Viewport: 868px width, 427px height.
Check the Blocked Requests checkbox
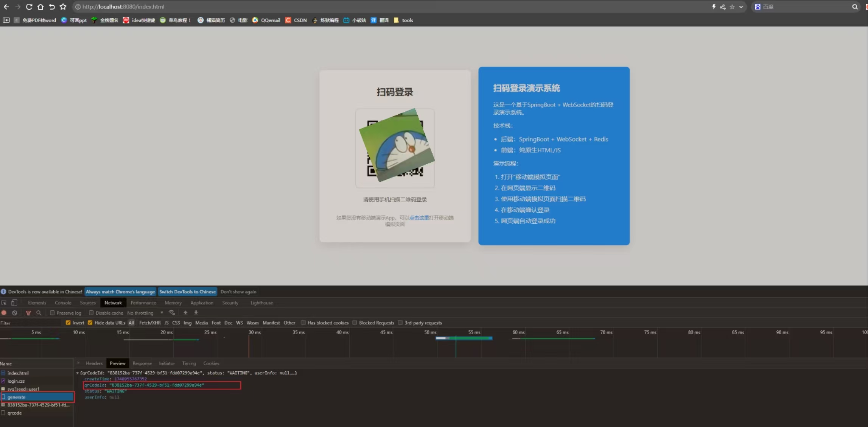tap(355, 323)
